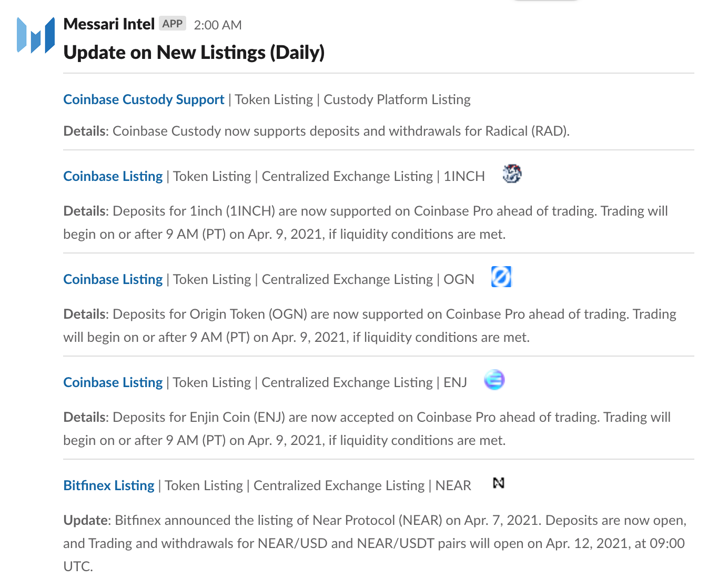
Task: Click the details text about Origin Token (OGN)
Action: (370, 326)
